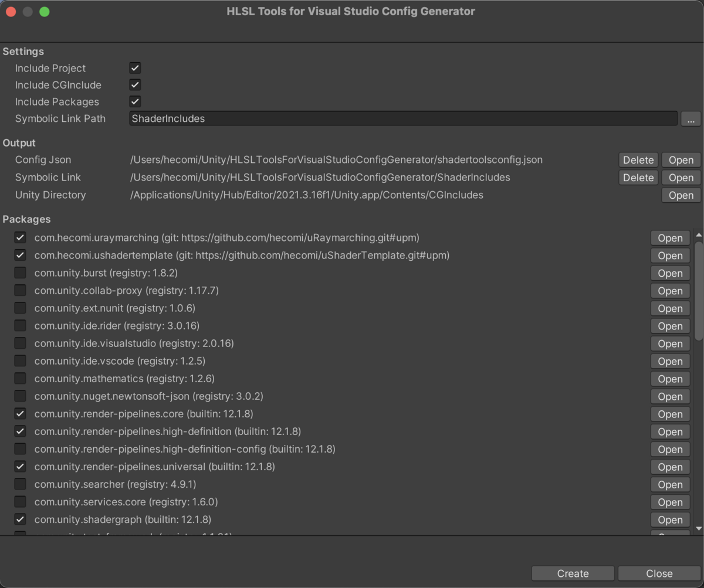Toggle the Include CGInclude checkbox
Screen dimensions: 704x588
[135, 85]
